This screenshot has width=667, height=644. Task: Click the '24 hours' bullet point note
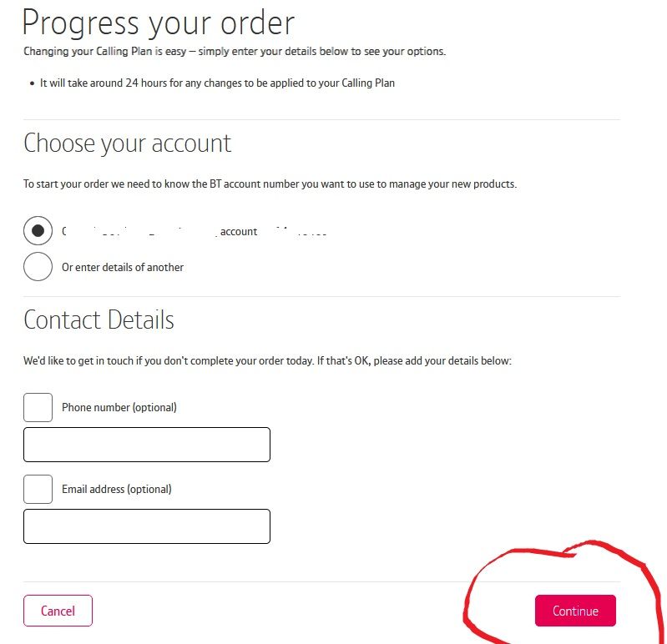click(217, 83)
